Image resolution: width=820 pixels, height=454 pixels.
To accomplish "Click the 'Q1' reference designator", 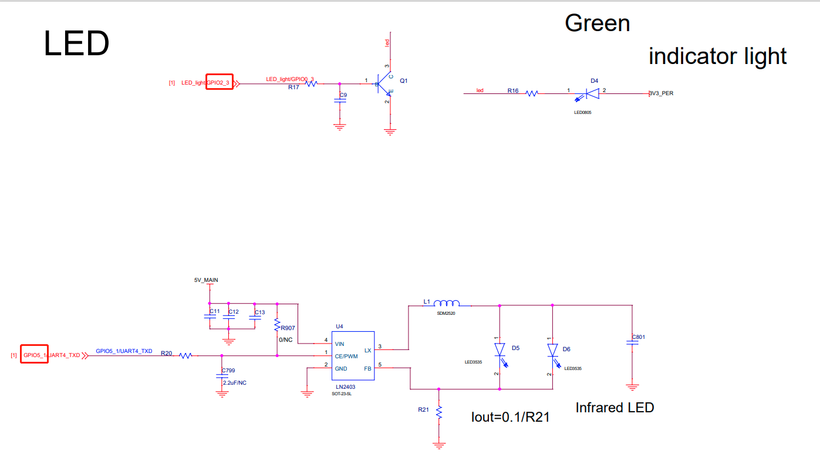I will coord(403,81).
